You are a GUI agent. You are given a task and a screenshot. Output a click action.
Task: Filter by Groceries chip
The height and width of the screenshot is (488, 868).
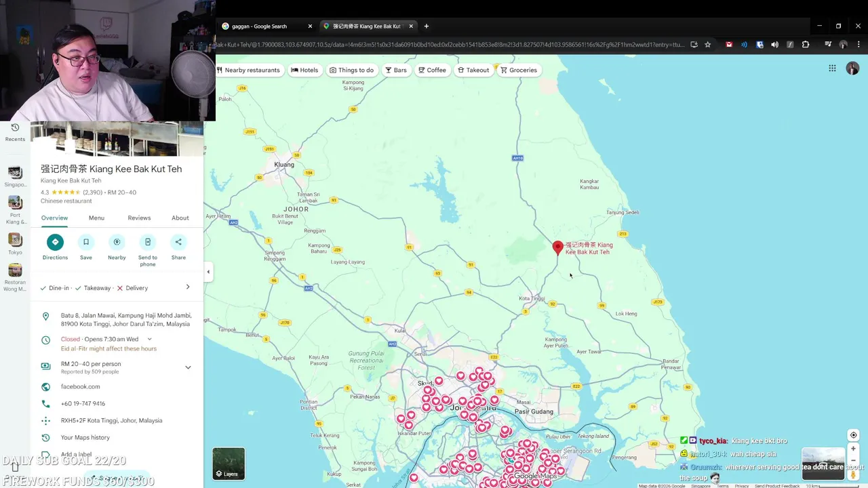click(519, 70)
